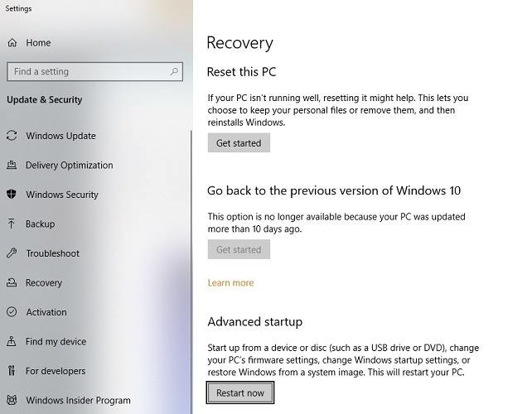
Task: Click the Windows Update sync icon
Action: pyautogui.click(x=12, y=136)
